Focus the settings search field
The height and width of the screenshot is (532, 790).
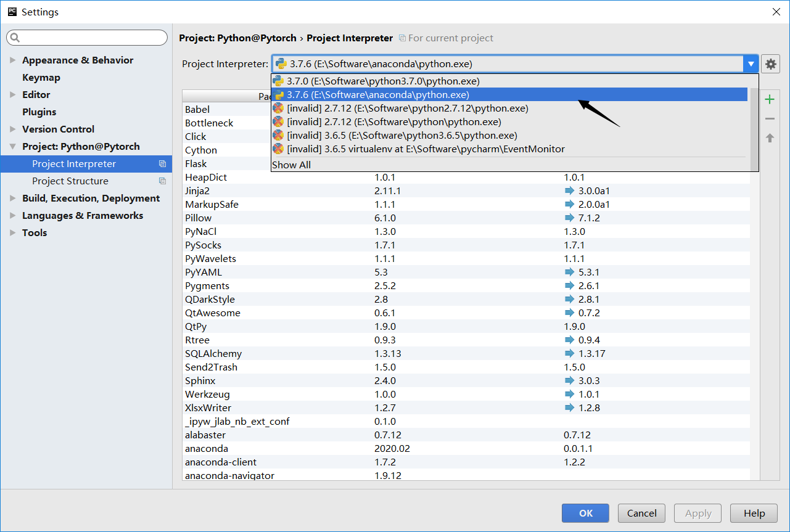(x=87, y=38)
